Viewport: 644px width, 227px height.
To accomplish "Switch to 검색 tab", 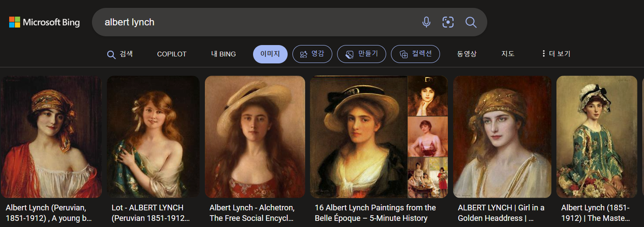I will [120, 54].
